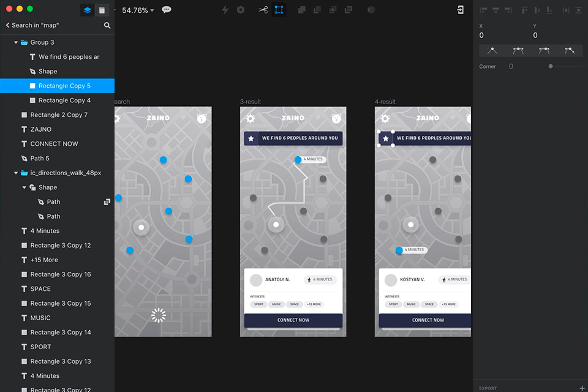Apply the Union boolean operation
Screen dimensions: 588x392
[x=301, y=10]
